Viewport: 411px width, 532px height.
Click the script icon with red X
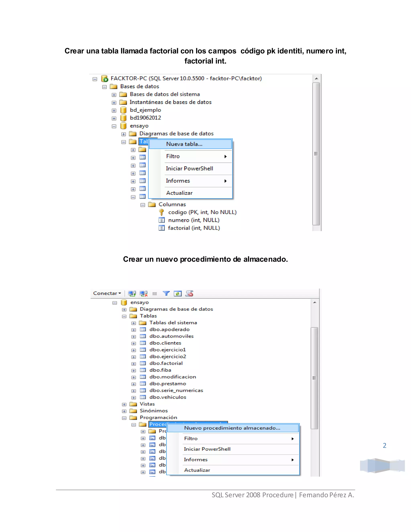click(189, 294)
